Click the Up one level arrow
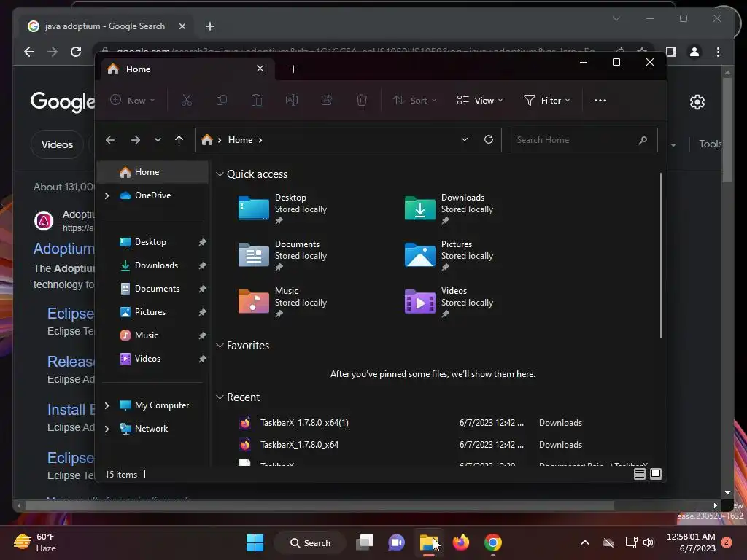The height and width of the screenshot is (560, 747). tap(179, 140)
